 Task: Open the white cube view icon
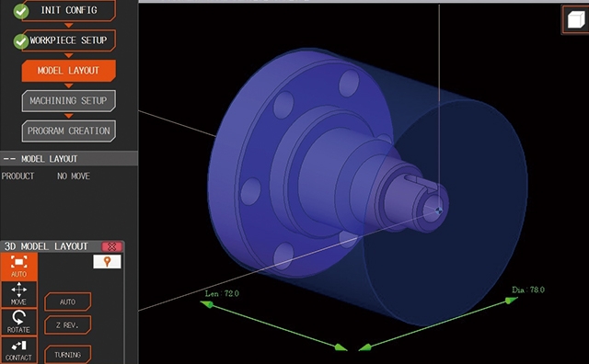coord(575,19)
